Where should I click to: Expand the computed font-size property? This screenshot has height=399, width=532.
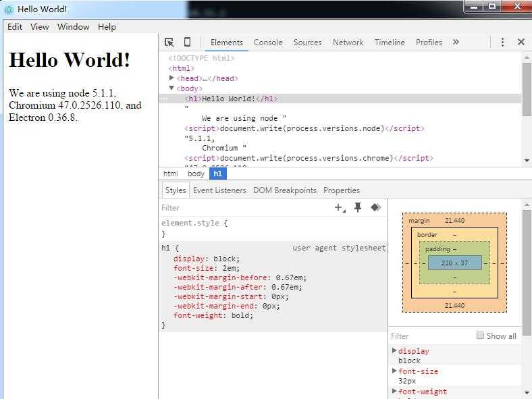(x=394, y=371)
